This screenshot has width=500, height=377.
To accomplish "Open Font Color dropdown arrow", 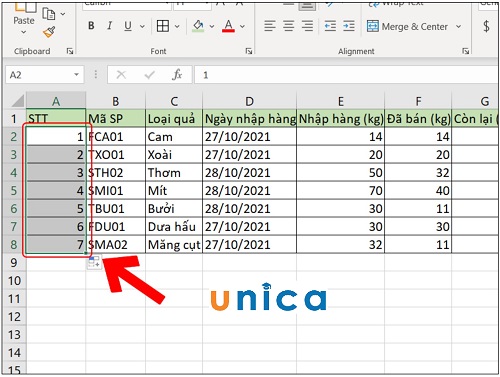I will 242,26.
